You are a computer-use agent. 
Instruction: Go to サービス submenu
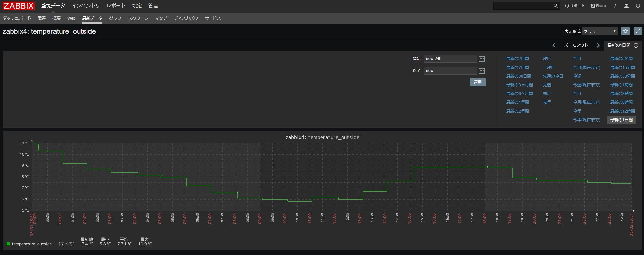coord(213,18)
